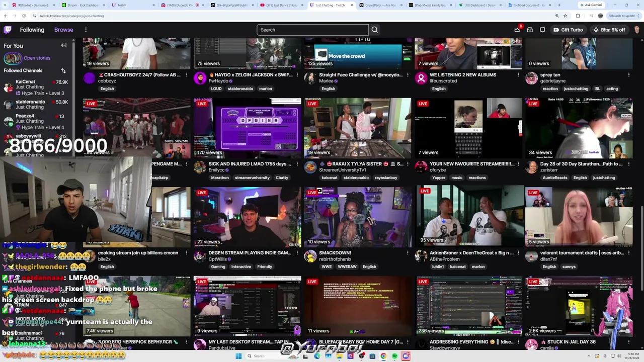This screenshot has height=362, width=644.
Task: Click the search magnifier button
Action: [375, 30]
